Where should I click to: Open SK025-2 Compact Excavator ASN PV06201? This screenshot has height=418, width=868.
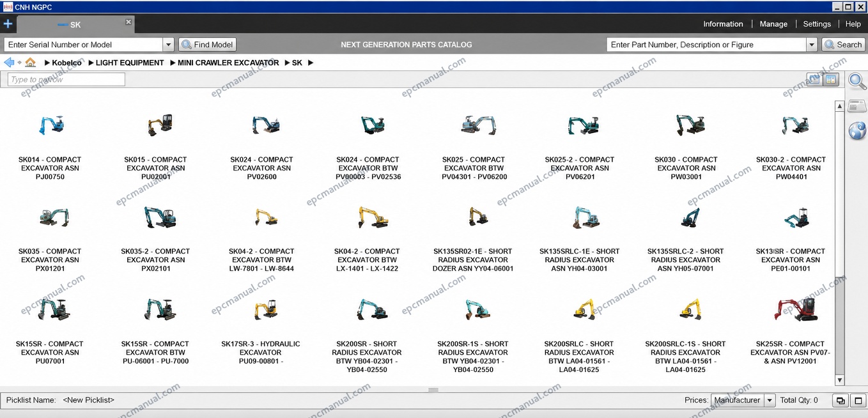tap(580, 147)
